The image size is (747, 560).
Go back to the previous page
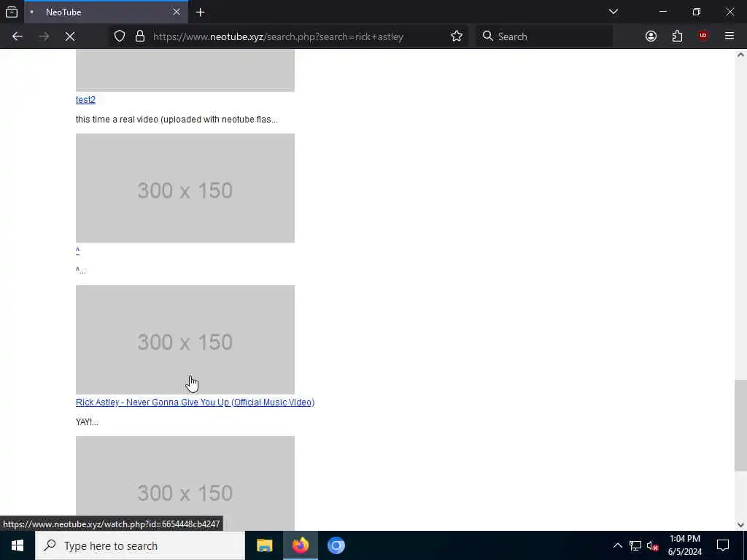coord(18,36)
